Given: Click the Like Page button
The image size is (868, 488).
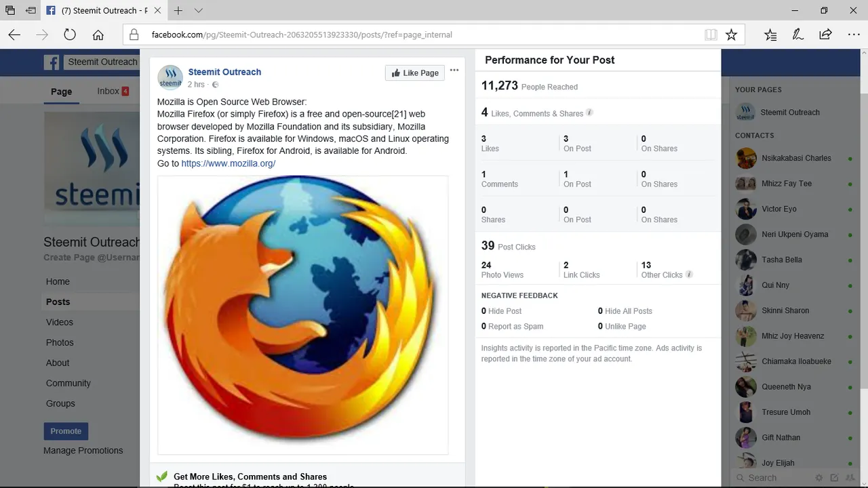Looking at the screenshot, I should (x=415, y=73).
